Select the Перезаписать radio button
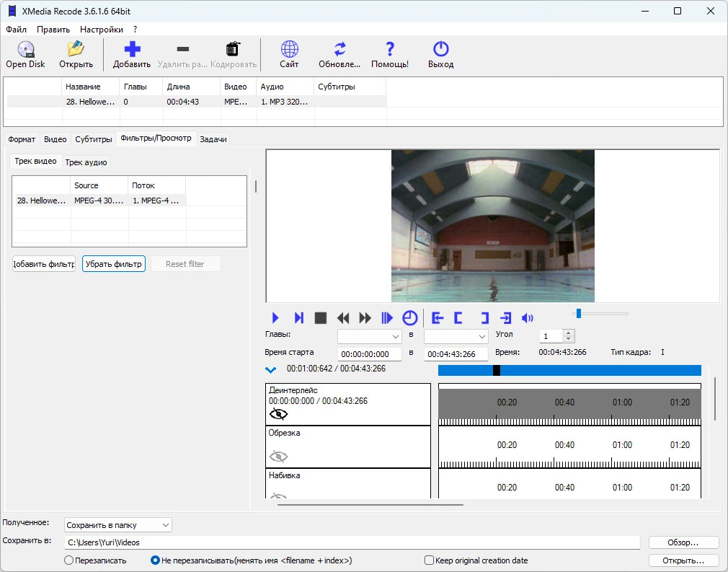728x572 pixels. pos(68,560)
